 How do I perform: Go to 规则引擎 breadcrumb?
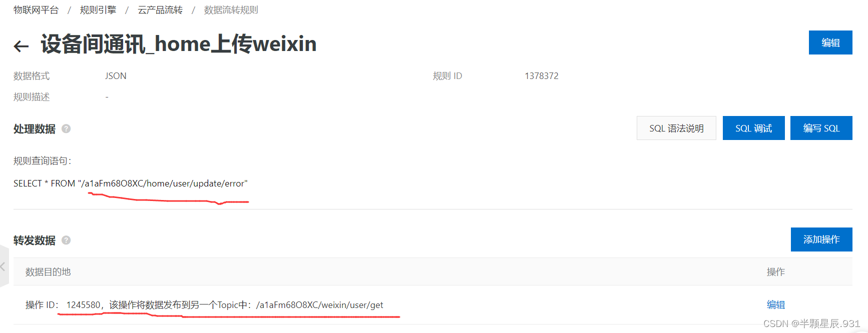coord(98,10)
